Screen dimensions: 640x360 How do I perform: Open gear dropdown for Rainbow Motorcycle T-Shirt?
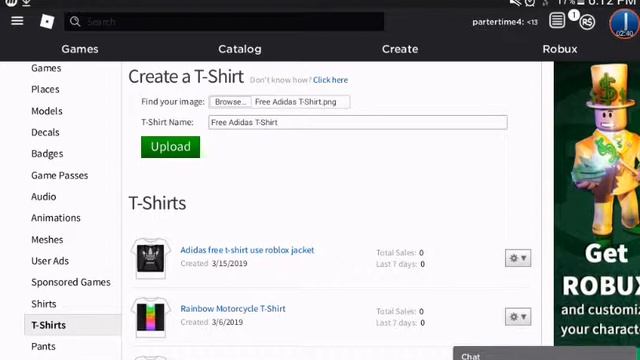[518, 317]
